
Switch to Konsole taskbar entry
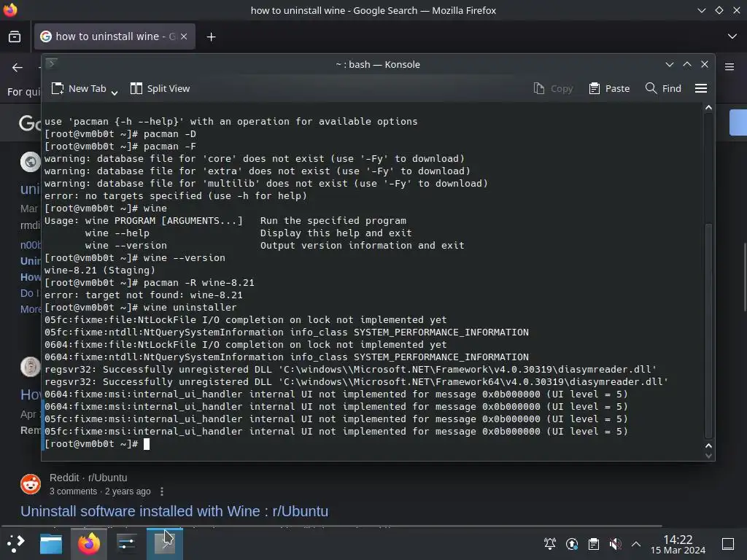[164, 543]
